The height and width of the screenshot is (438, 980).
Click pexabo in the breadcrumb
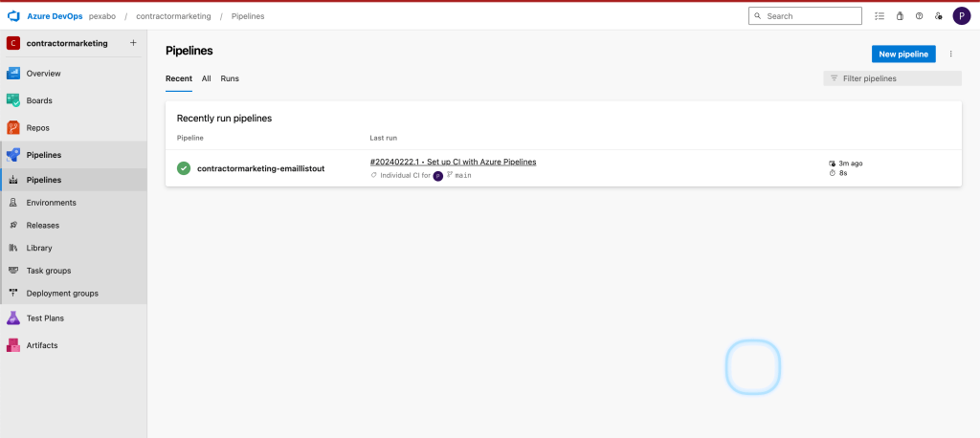[101, 16]
